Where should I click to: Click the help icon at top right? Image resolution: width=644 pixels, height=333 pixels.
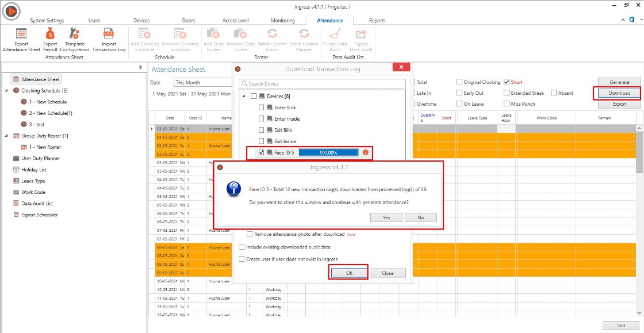pos(632,20)
